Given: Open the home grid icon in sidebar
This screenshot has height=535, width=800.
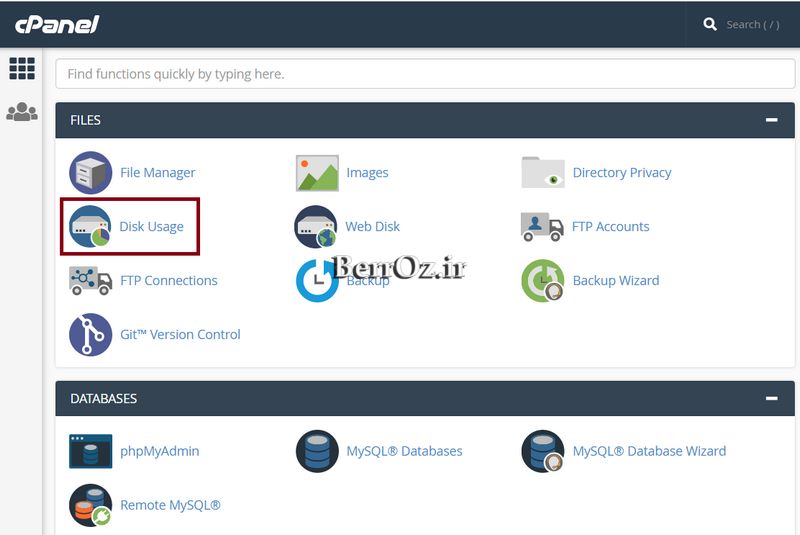Looking at the screenshot, I should [x=22, y=68].
